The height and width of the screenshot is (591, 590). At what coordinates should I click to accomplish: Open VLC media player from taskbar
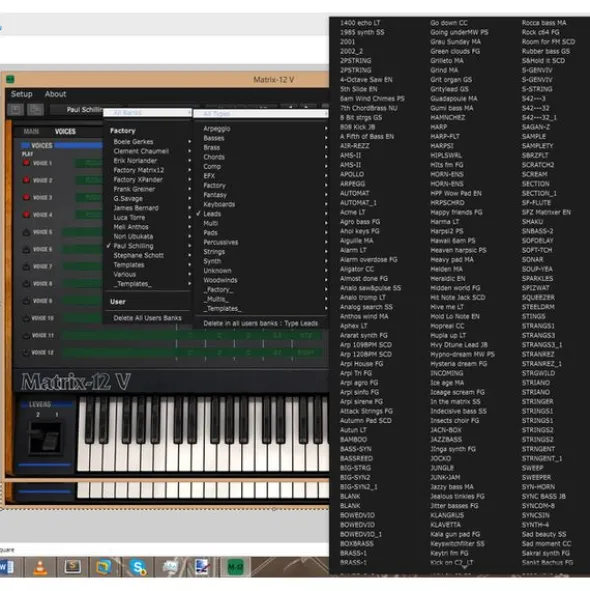40,567
